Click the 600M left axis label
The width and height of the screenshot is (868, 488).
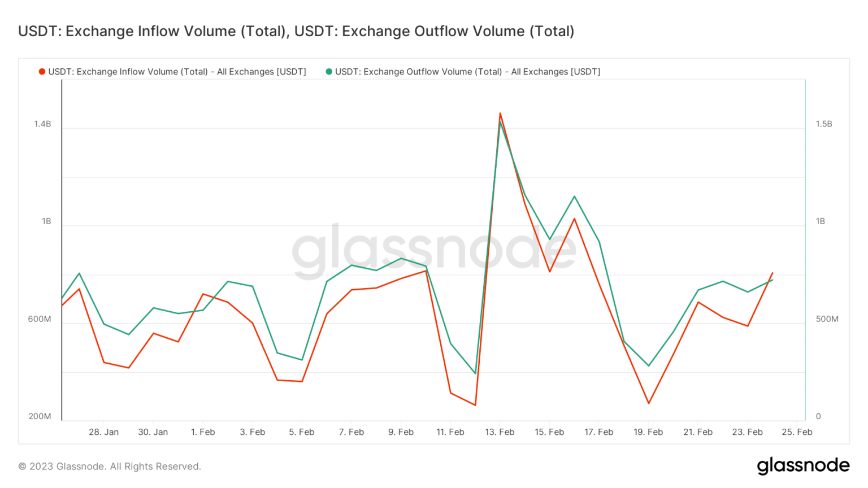[40, 319]
